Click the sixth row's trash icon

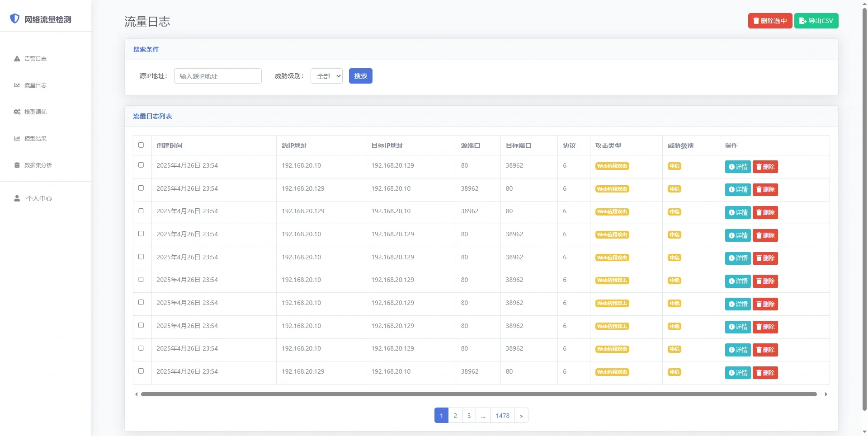tap(759, 281)
